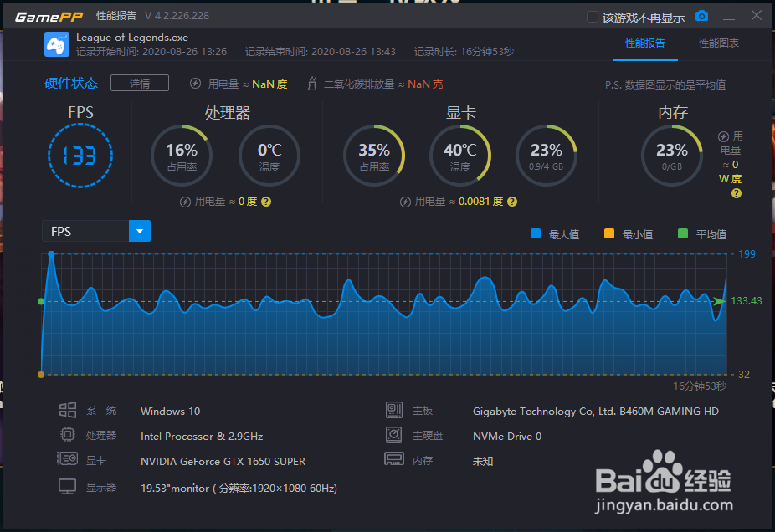Click the version V 4.2.226.228 label
The image size is (775, 532).
tap(177, 16)
